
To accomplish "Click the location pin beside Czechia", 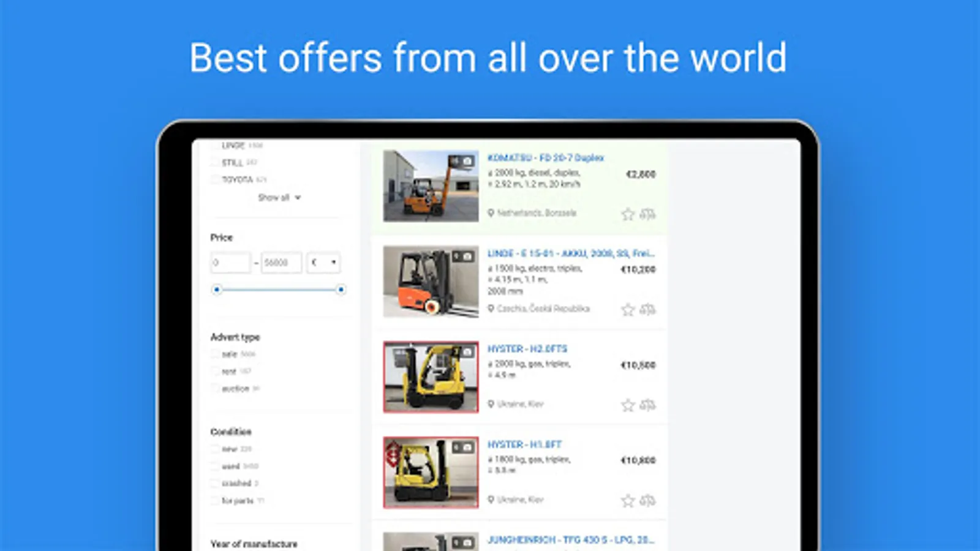I will point(491,309).
